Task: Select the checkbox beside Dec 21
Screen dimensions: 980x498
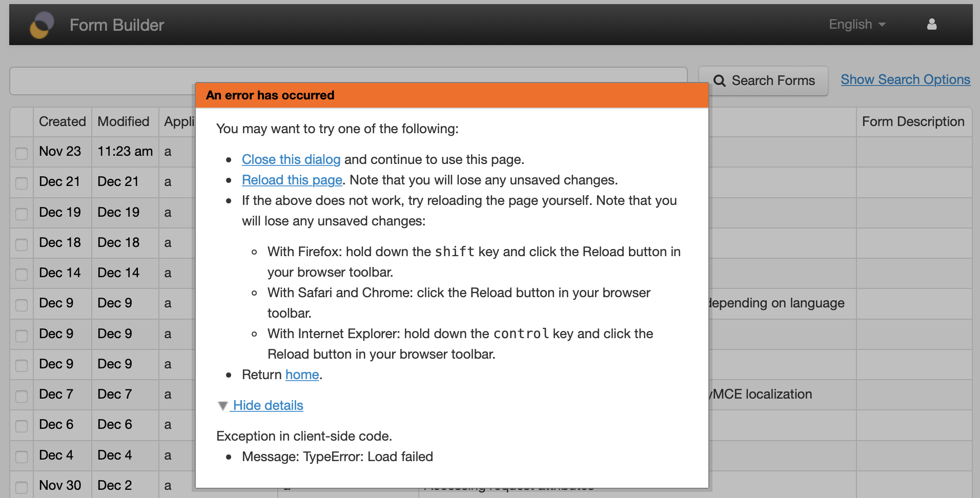Action: coord(21,182)
